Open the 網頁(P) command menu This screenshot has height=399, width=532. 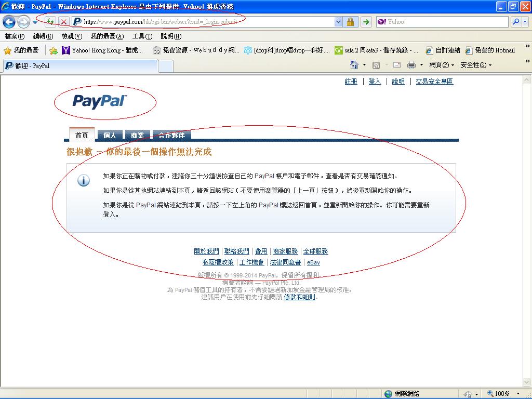point(442,65)
